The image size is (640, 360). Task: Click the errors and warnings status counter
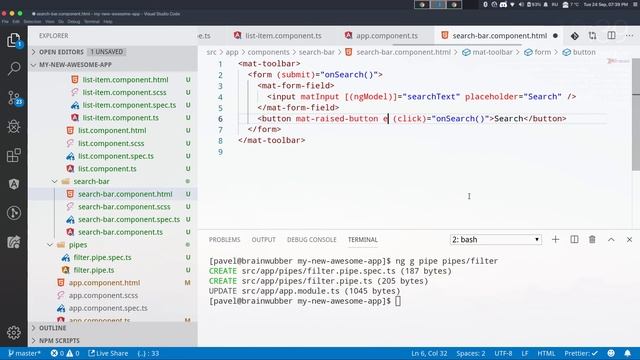click(x=65, y=353)
